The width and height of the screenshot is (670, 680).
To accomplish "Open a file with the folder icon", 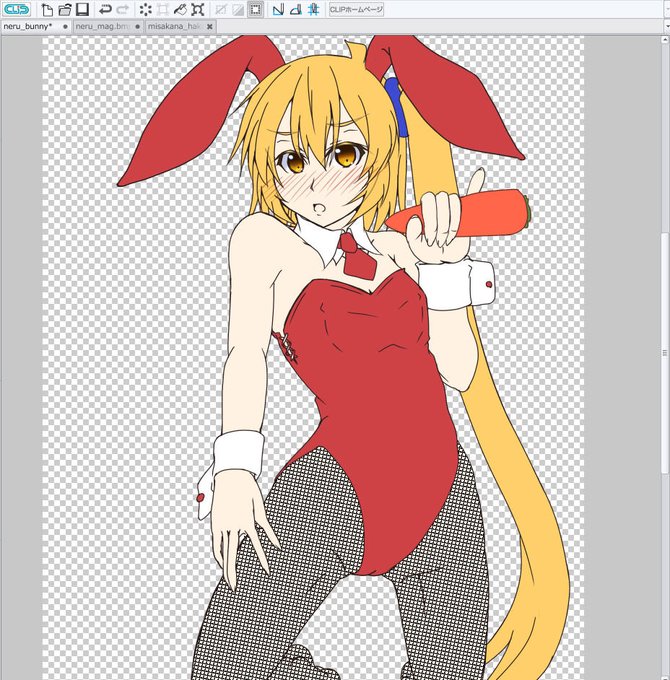I will (65, 9).
